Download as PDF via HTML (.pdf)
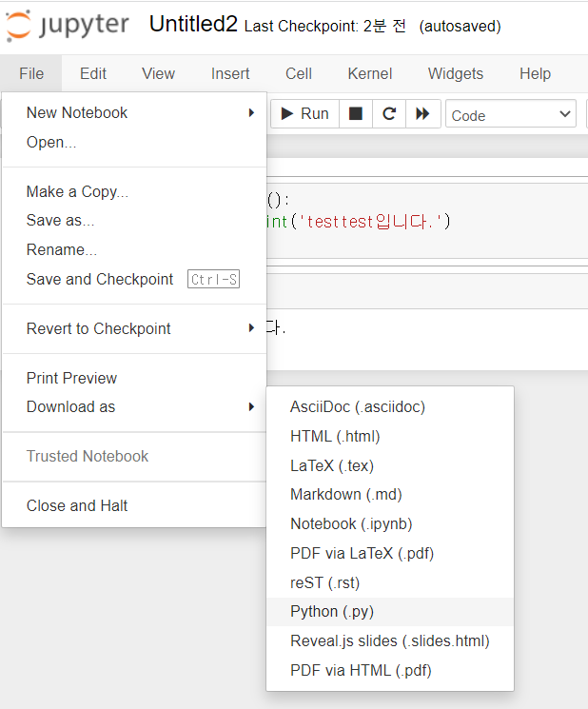The height and width of the screenshot is (709, 588). click(390, 670)
